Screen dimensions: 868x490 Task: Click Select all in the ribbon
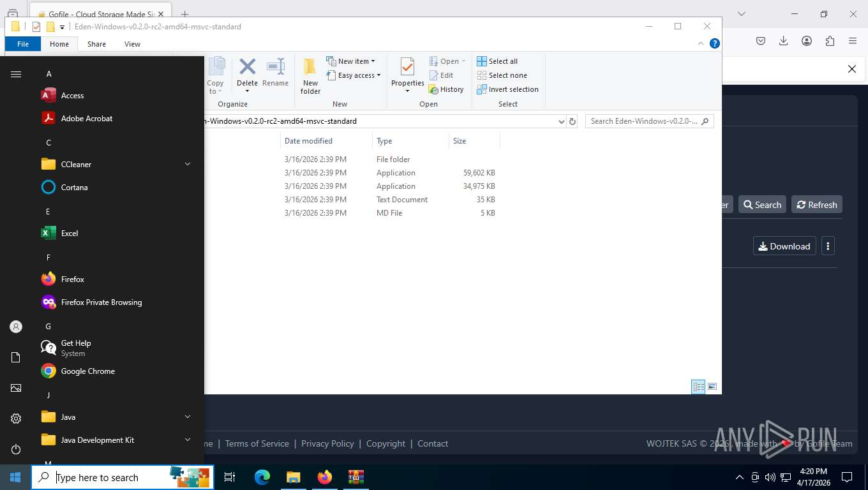click(497, 61)
